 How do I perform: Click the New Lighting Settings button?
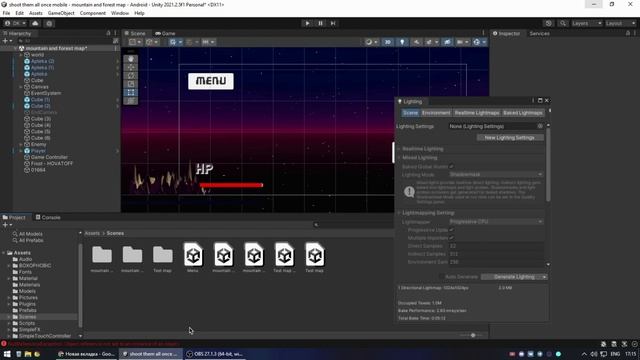(x=510, y=138)
